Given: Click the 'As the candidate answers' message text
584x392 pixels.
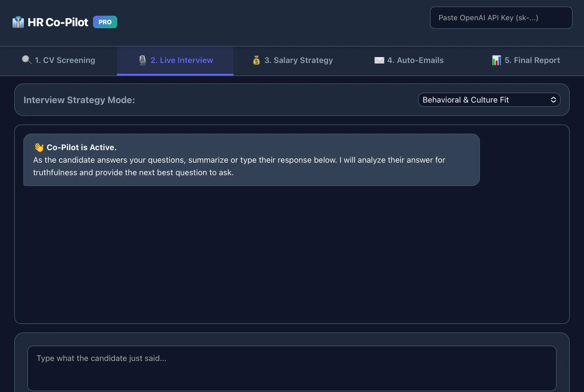Looking at the screenshot, I should (x=239, y=166).
